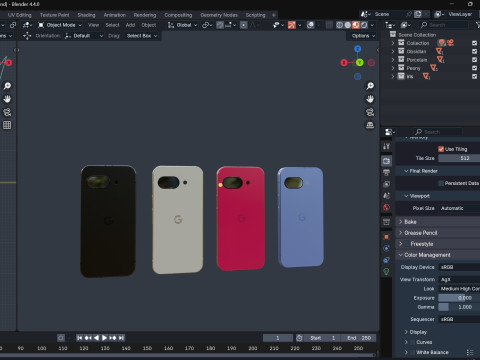Click the viewport pan hand icon
Image resolution: width=480 pixels, height=360 pixels.
click(370, 99)
